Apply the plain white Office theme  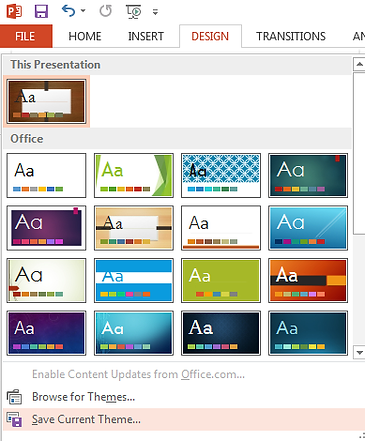(x=46, y=175)
